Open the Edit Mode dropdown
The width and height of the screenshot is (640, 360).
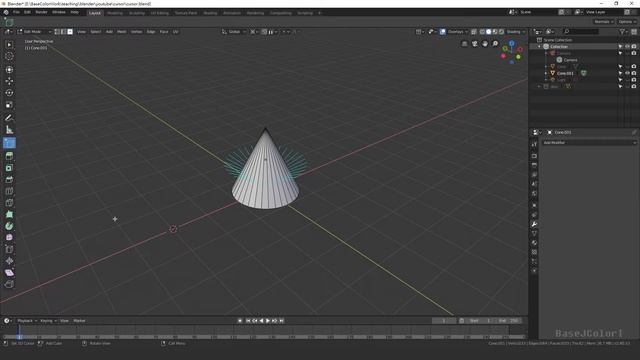pyautogui.click(x=34, y=31)
